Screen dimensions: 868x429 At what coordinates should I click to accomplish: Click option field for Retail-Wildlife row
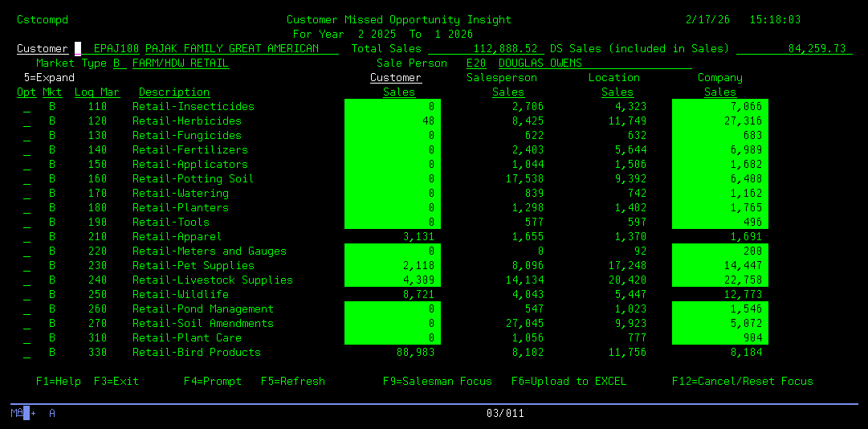point(26,295)
